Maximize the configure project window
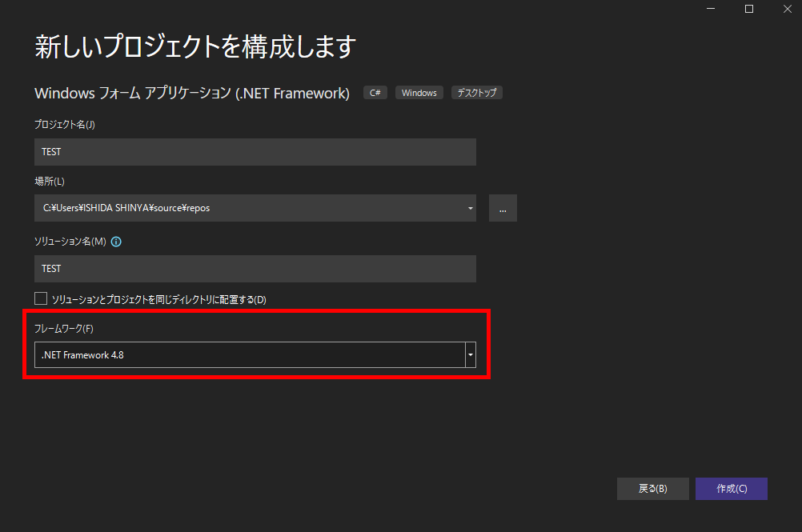802x532 pixels. pos(749,9)
